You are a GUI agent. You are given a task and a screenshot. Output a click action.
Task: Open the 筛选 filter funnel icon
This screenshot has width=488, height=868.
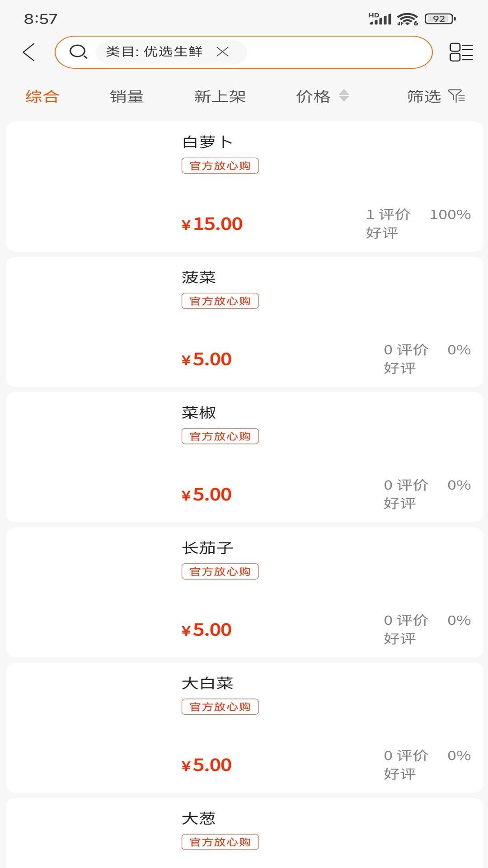pyautogui.click(x=456, y=96)
